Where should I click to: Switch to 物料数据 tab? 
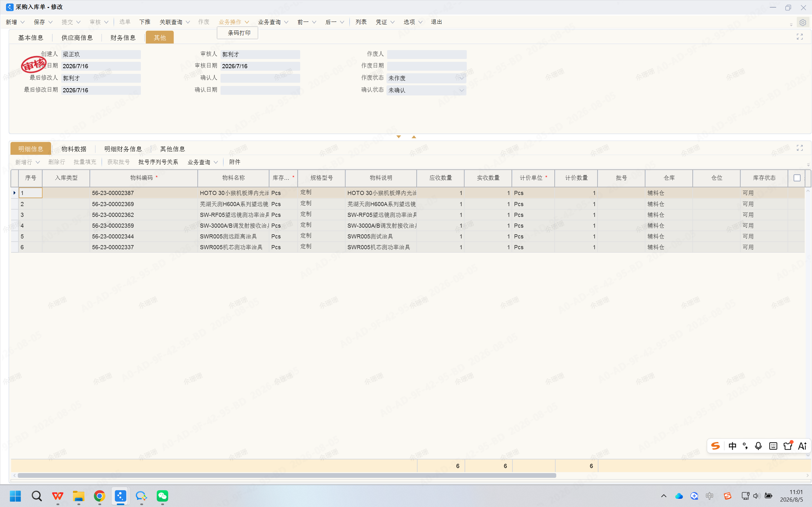coord(74,149)
